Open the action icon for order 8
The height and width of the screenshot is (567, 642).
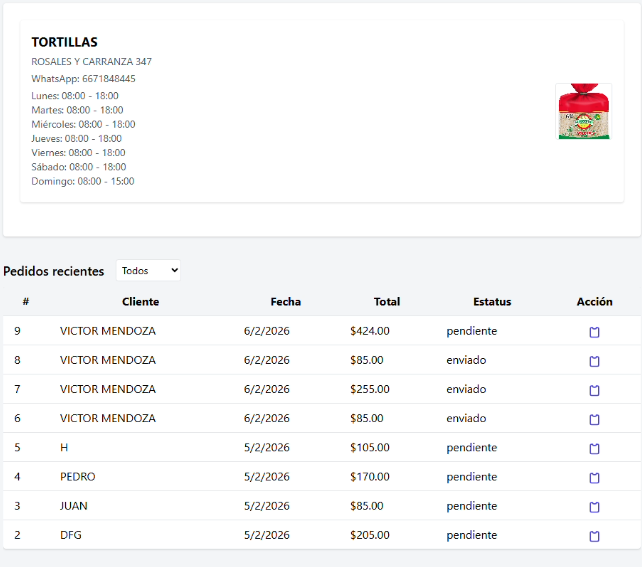594,361
